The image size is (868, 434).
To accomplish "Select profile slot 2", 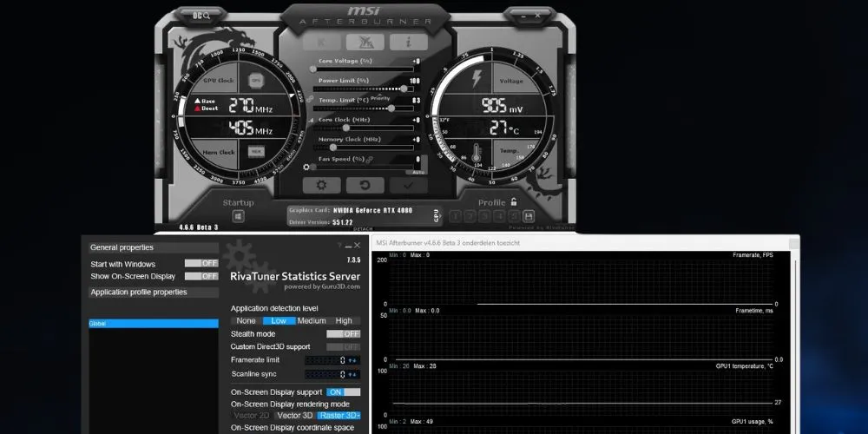I will click(470, 216).
